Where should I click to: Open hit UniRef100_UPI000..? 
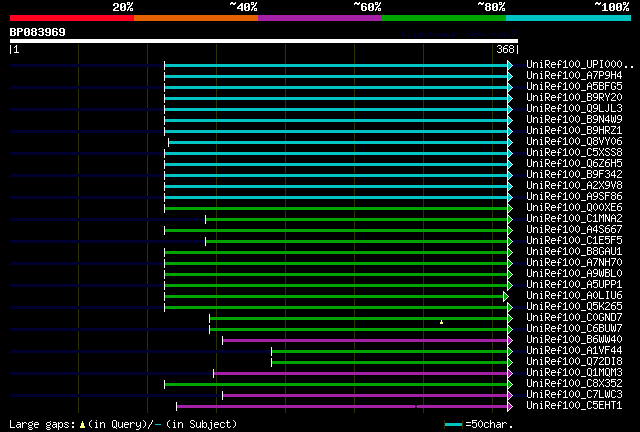pos(580,65)
